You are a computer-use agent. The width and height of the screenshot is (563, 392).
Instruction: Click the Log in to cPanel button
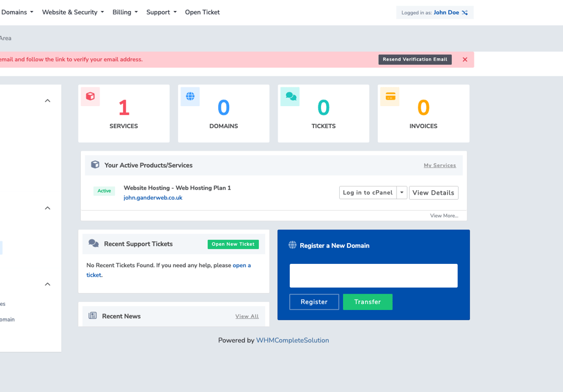point(368,192)
